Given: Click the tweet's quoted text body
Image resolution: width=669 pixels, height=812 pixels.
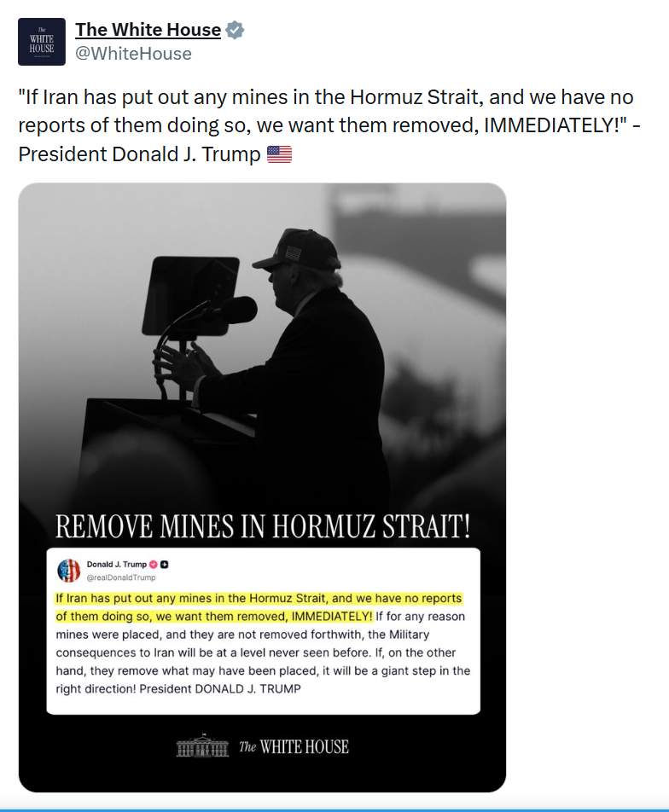Looking at the screenshot, I should (x=325, y=125).
